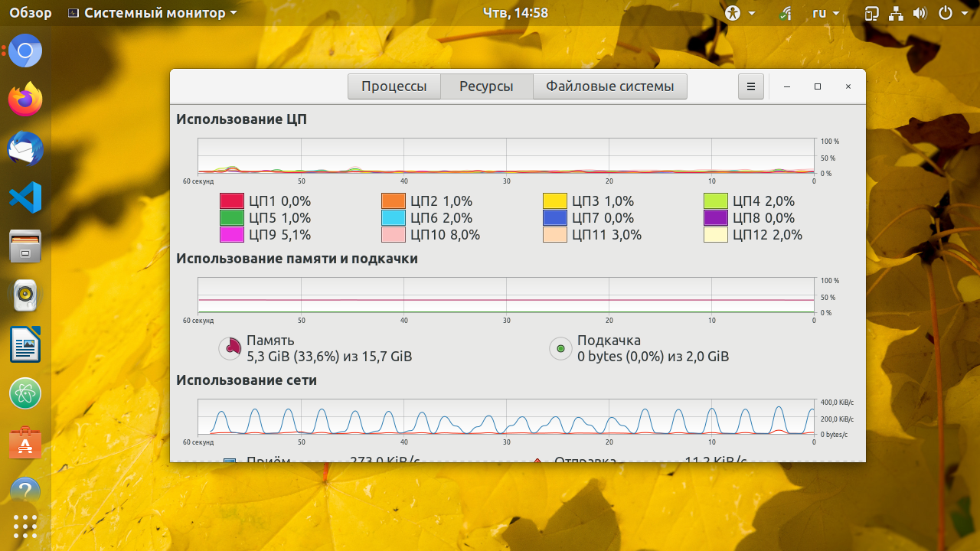980x551 pixels.
Task: Open the Обзор activities overview
Action: (x=31, y=13)
